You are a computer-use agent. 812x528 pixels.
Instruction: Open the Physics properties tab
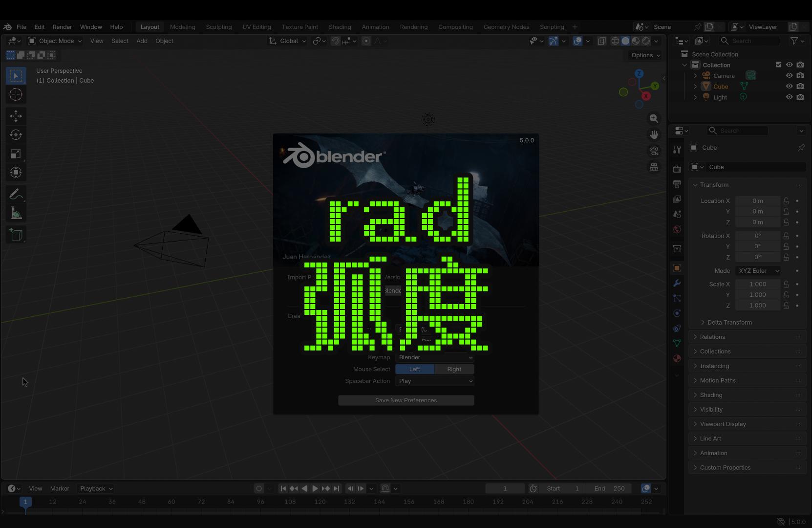click(677, 313)
